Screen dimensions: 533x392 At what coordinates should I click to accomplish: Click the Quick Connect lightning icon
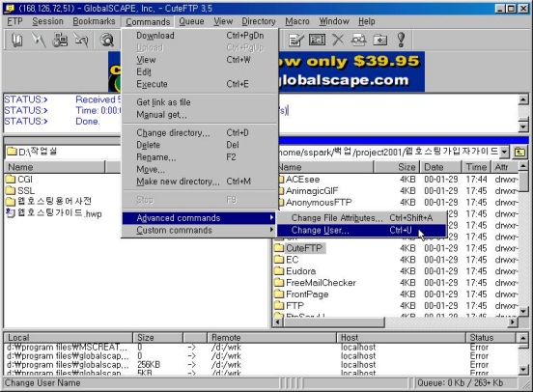[39, 40]
